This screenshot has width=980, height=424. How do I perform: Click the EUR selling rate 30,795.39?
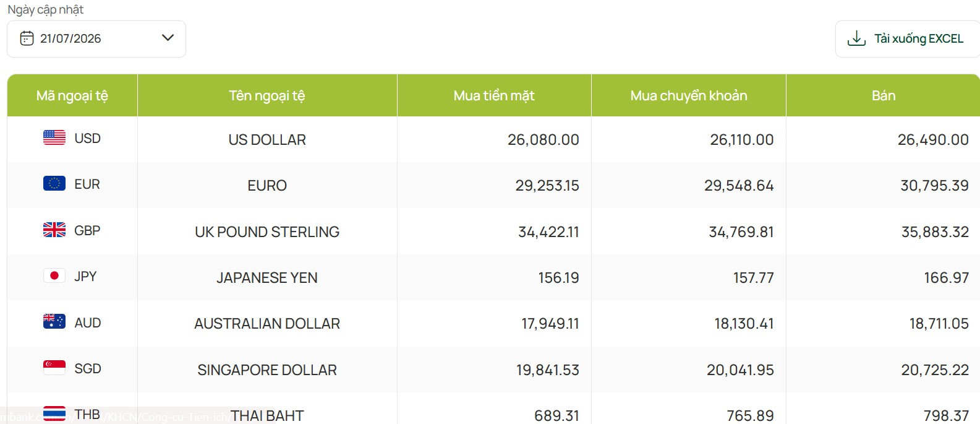click(934, 186)
